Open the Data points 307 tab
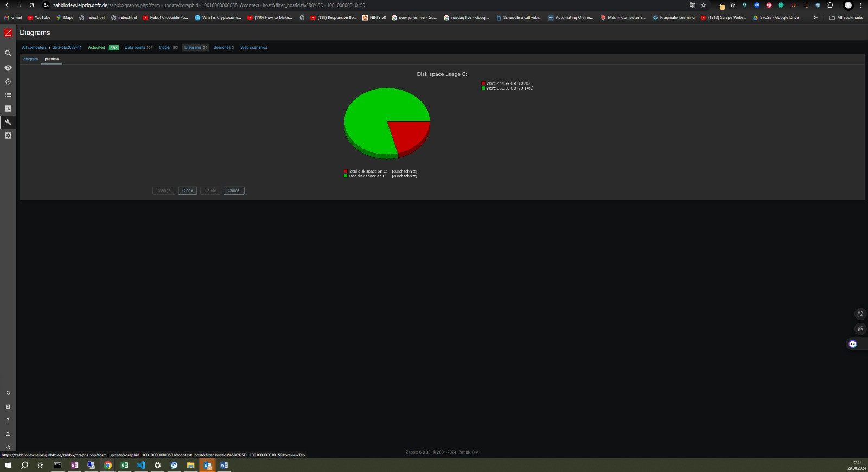Viewport: 868px width, 472px height. point(138,48)
